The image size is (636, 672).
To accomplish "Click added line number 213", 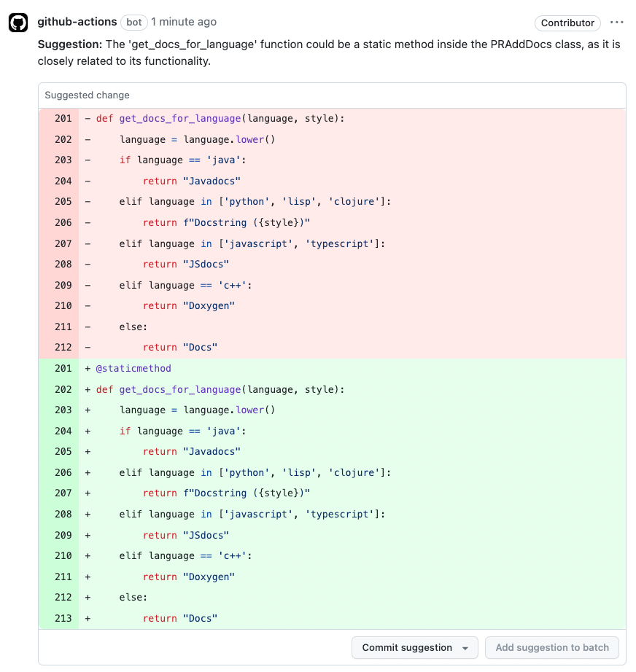I will (63, 618).
